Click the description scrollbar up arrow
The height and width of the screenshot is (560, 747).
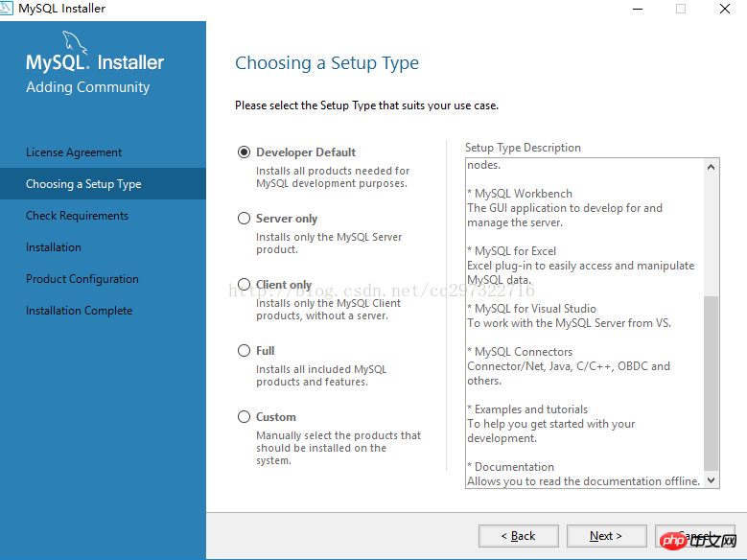point(711,167)
